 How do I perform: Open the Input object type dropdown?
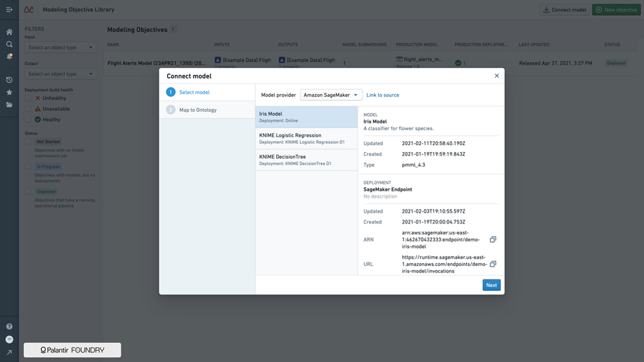(61, 47)
